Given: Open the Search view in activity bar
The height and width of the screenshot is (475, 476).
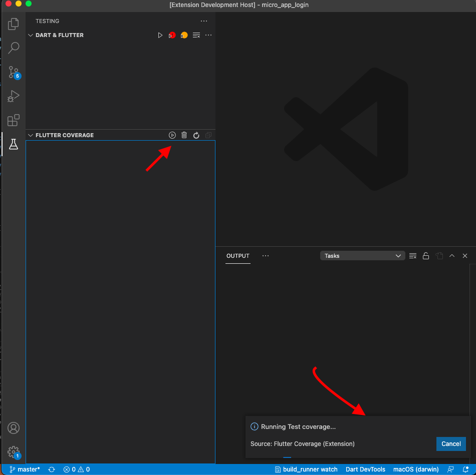Looking at the screenshot, I should click(14, 48).
